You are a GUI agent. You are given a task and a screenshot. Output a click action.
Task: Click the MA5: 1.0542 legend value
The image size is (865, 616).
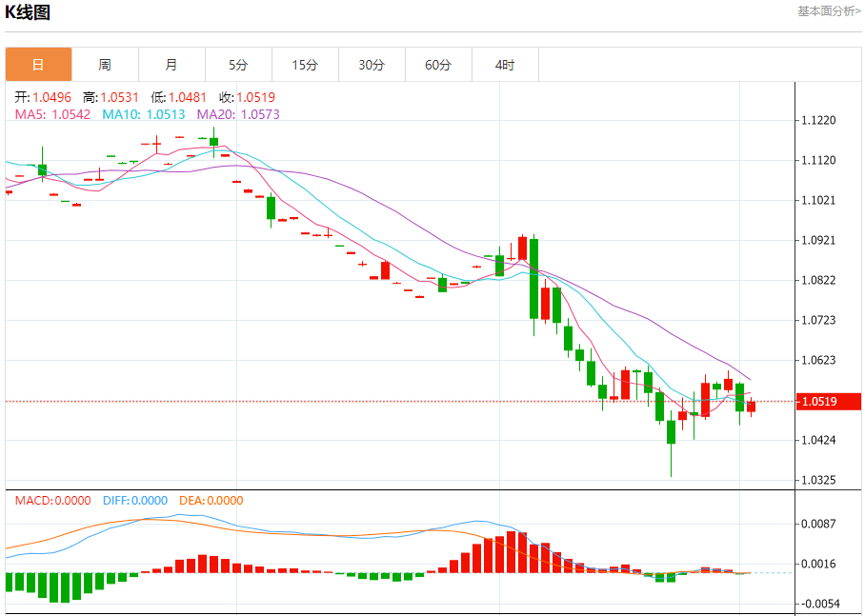(52, 114)
